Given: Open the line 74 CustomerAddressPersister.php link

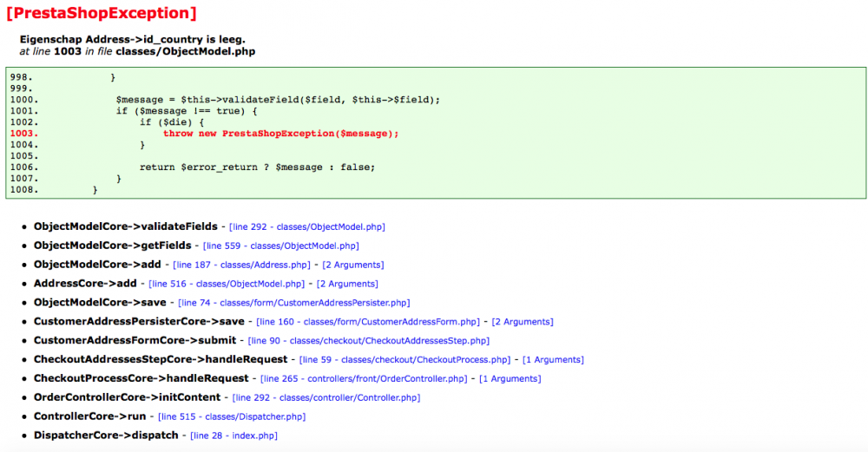Looking at the screenshot, I should 294,303.
